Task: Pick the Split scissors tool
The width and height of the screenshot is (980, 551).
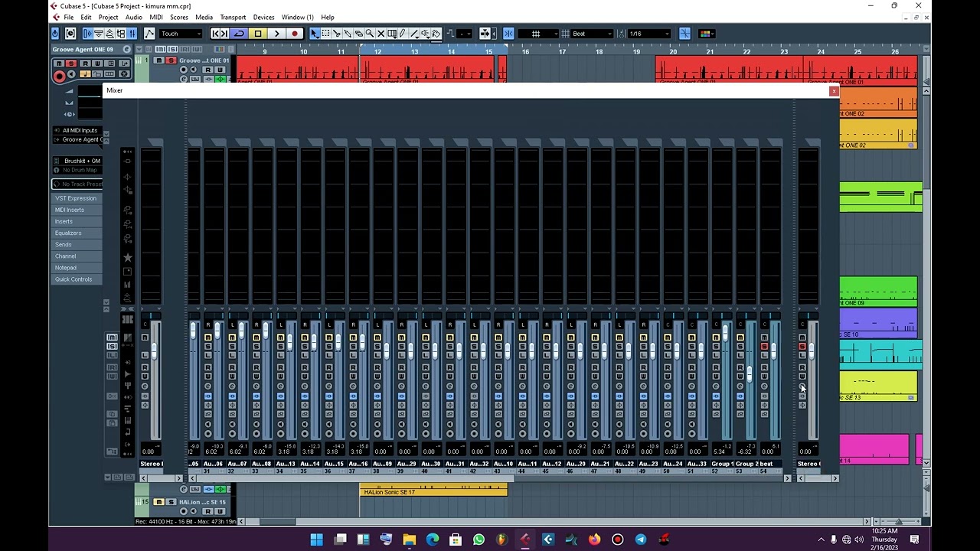Action: coord(337,34)
